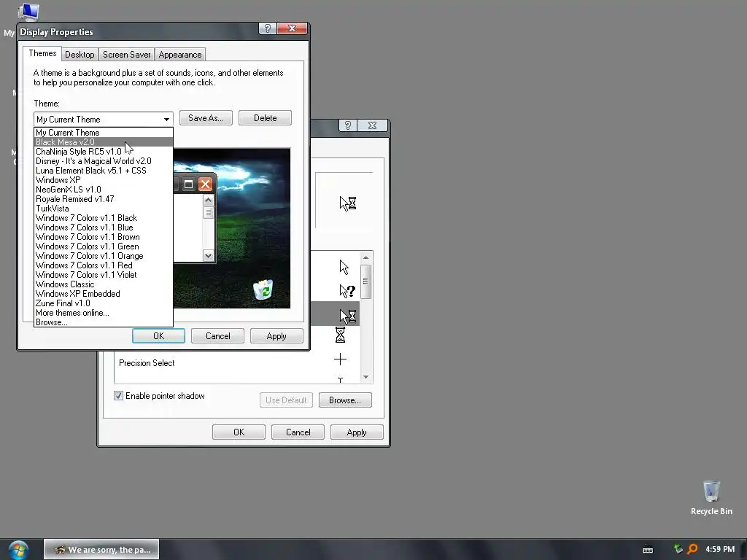Click OK in the mouse pointers dialog
Viewport: 747px width, 560px height.
(x=239, y=432)
